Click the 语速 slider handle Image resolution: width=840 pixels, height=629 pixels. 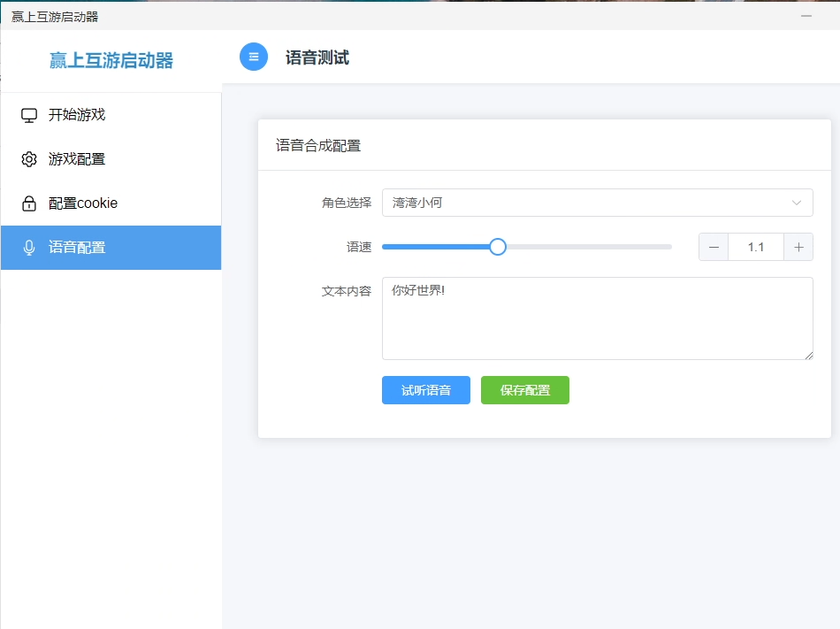(x=498, y=247)
